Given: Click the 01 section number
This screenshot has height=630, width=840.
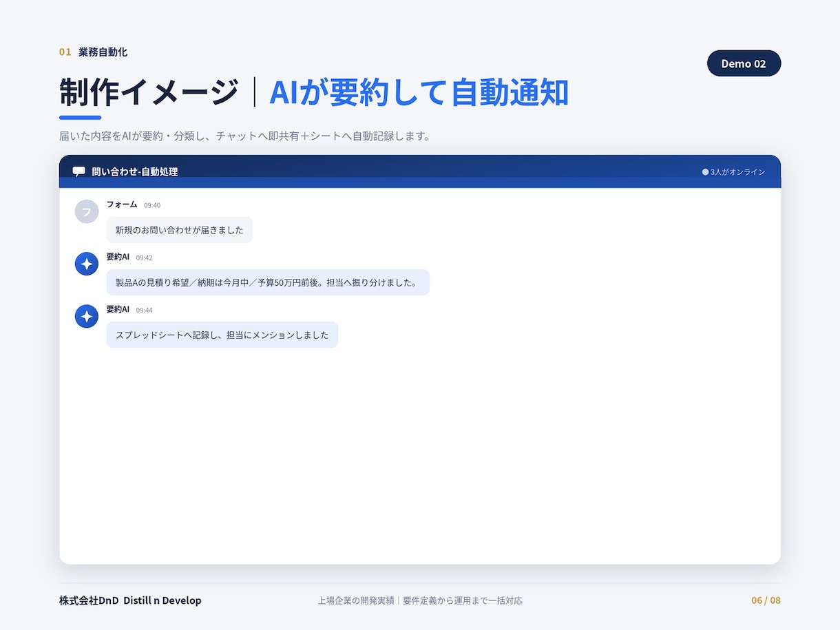Looking at the screenshot, I should click(65, 52).
